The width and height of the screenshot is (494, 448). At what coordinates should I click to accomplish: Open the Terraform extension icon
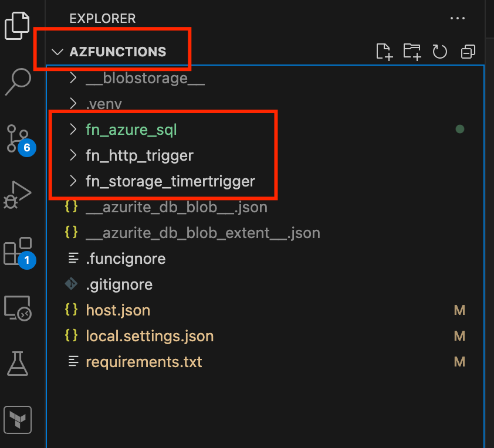18,420
